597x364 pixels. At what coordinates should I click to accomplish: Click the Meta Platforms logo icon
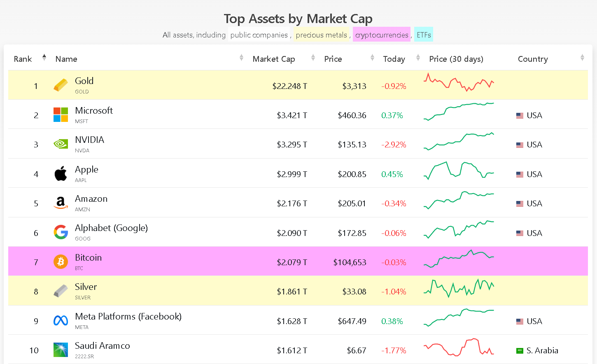pyautogui.click(x=61, y=320)
